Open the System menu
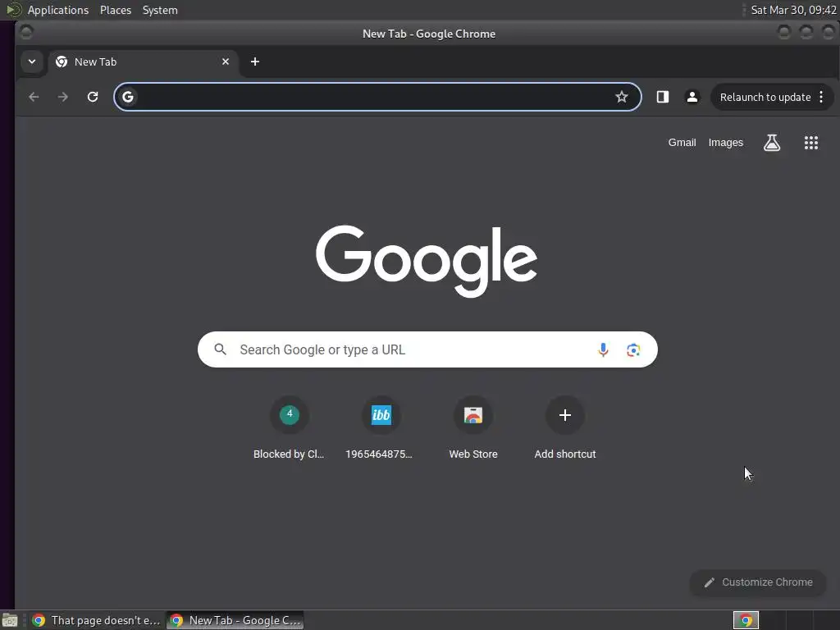 point(160,10)
